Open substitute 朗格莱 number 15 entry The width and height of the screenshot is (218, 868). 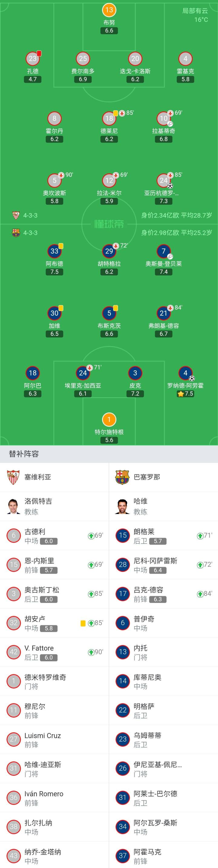click(163, 536)
